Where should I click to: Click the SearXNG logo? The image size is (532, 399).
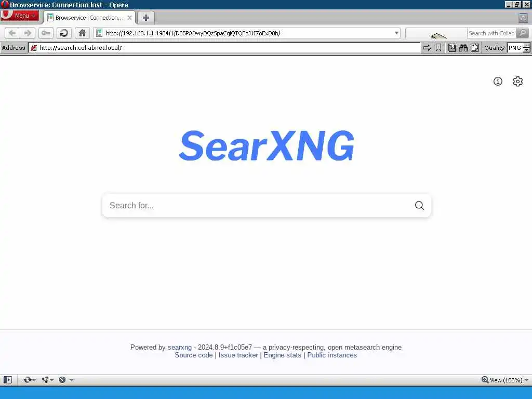(267, 145)
